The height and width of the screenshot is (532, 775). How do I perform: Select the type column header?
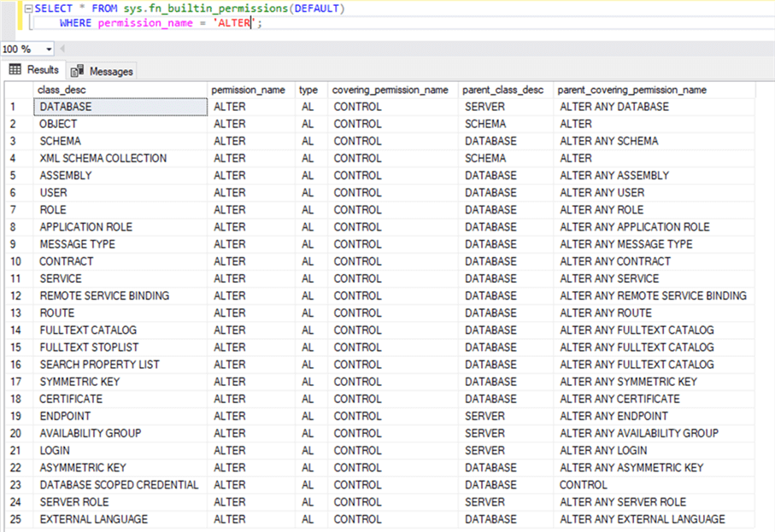pyautogui.click(x=308, y=89)
